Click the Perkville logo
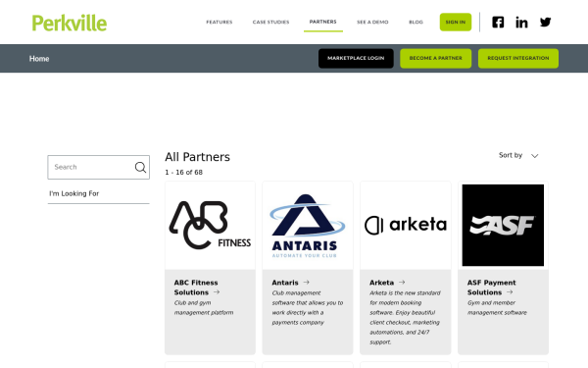The image size is (588, 368). click(x=70, y=23)
